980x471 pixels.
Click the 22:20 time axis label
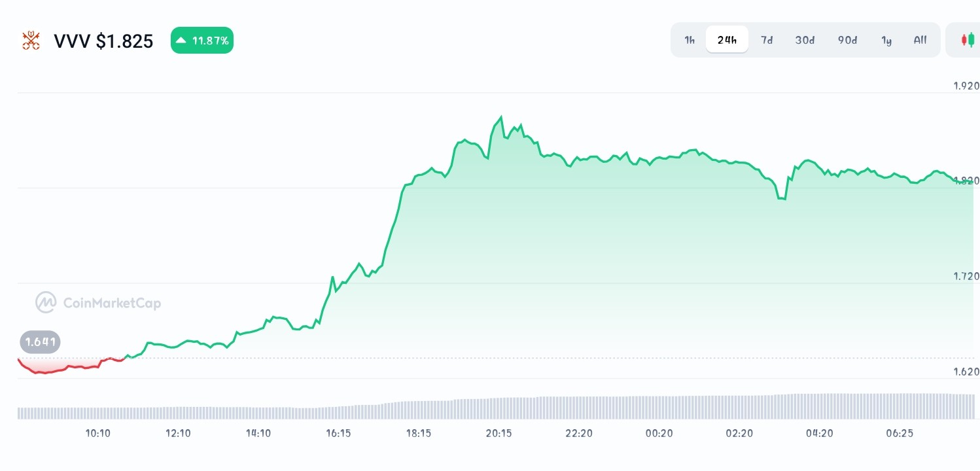coord(579,433)
